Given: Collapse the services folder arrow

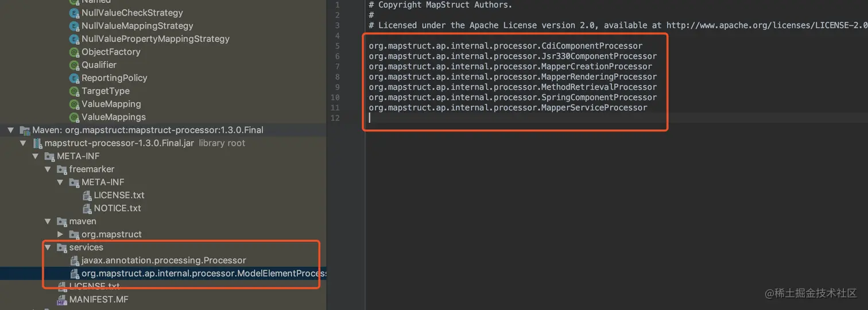Looking at the screenshot, I should 48,247.
